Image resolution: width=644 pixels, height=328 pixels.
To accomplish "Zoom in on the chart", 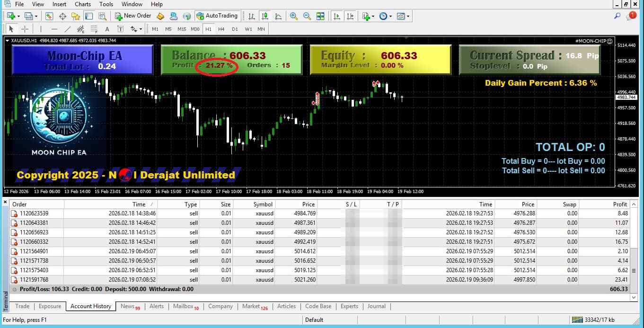I will [293, 16].
